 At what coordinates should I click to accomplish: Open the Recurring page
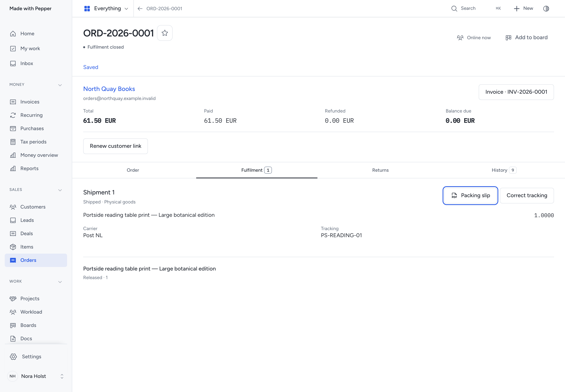36,115
